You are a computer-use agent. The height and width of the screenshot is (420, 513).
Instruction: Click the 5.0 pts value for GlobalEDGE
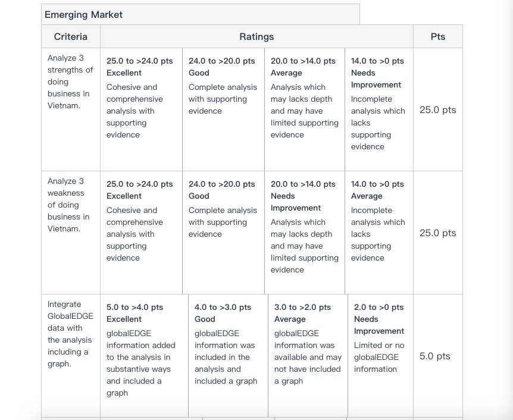point(435,356)
